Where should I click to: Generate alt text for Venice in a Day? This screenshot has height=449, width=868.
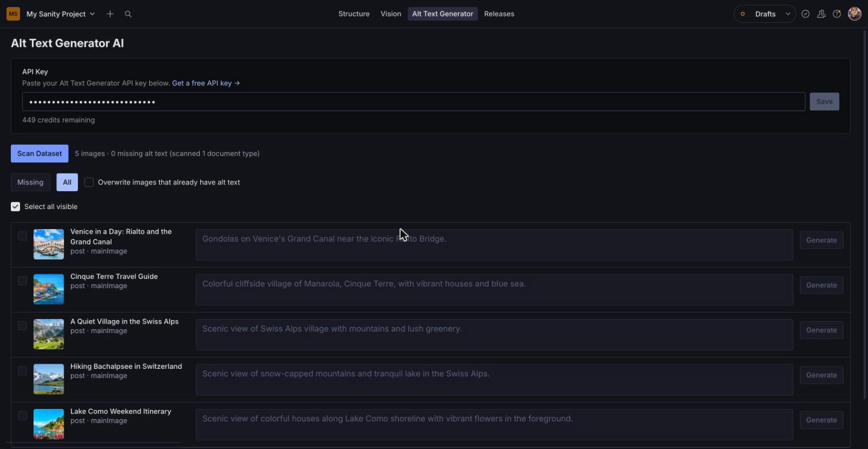click(x=821, y=241)
